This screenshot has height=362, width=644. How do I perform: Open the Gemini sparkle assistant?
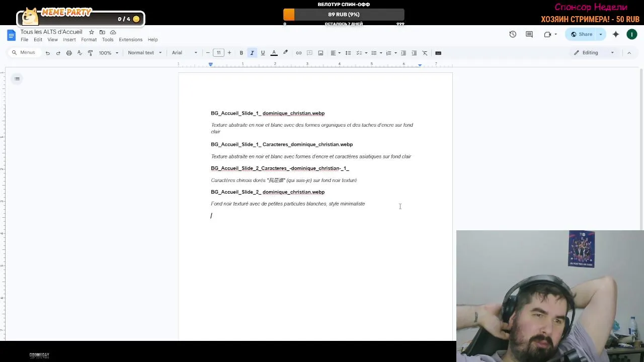tap(616, 34)
